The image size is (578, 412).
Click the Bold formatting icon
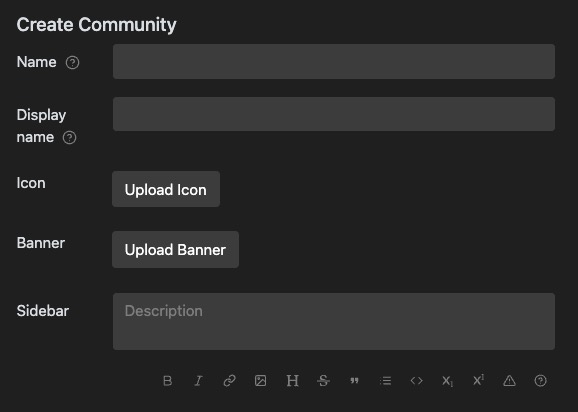167,381
